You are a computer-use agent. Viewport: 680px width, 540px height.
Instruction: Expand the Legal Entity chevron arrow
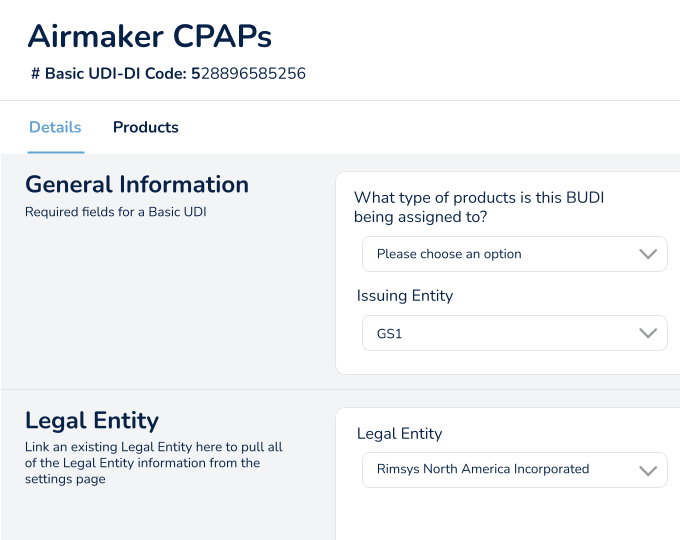(648, 469)
